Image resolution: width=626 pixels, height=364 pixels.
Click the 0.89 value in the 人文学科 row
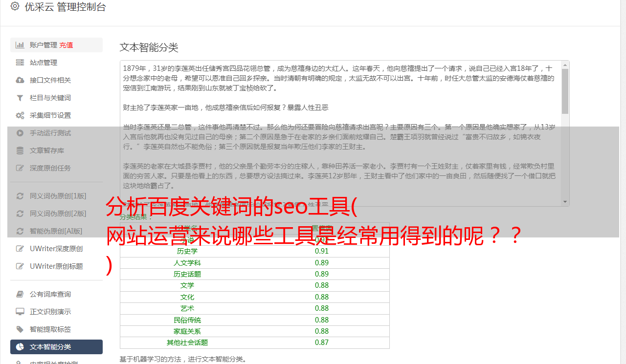pos(322,263)
